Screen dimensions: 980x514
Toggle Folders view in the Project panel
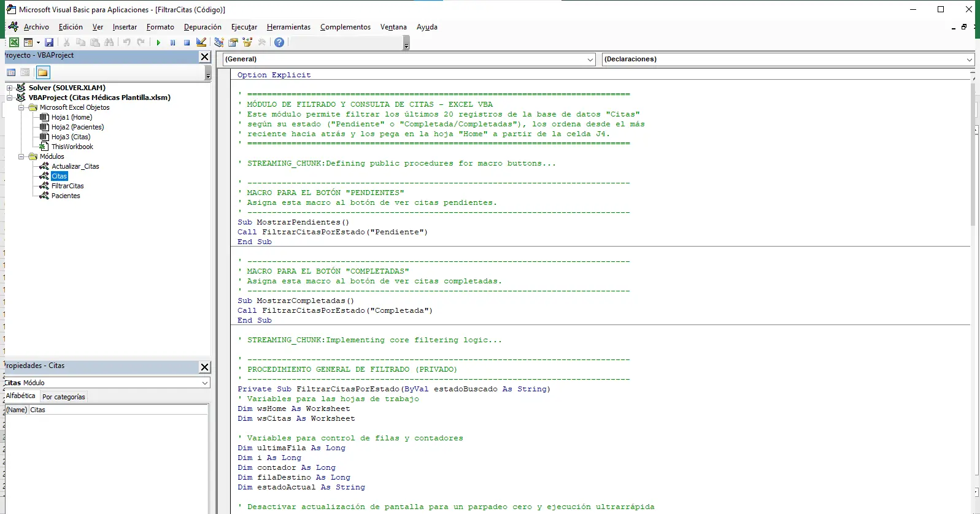(43, 72)
